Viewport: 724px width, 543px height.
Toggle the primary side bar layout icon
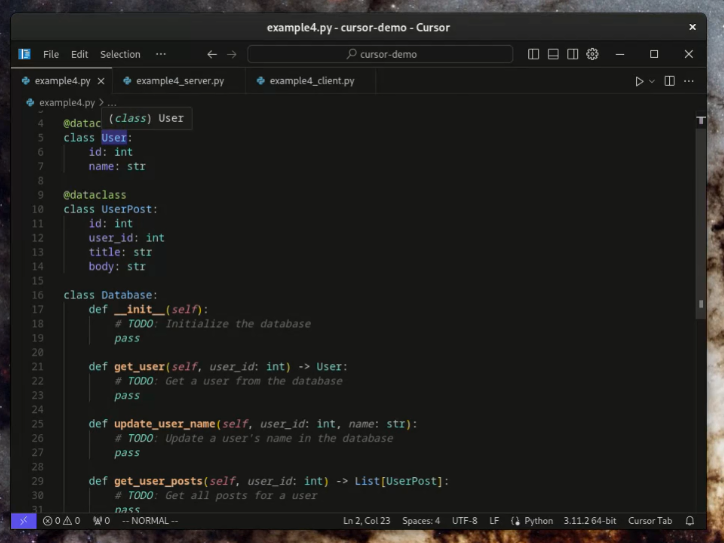click(533, 54)
